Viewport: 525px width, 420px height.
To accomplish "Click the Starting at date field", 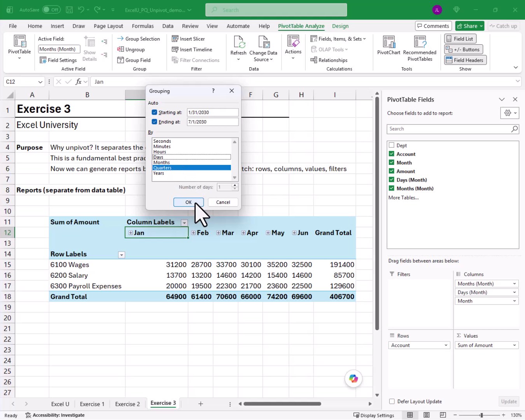I will point(212,112).
